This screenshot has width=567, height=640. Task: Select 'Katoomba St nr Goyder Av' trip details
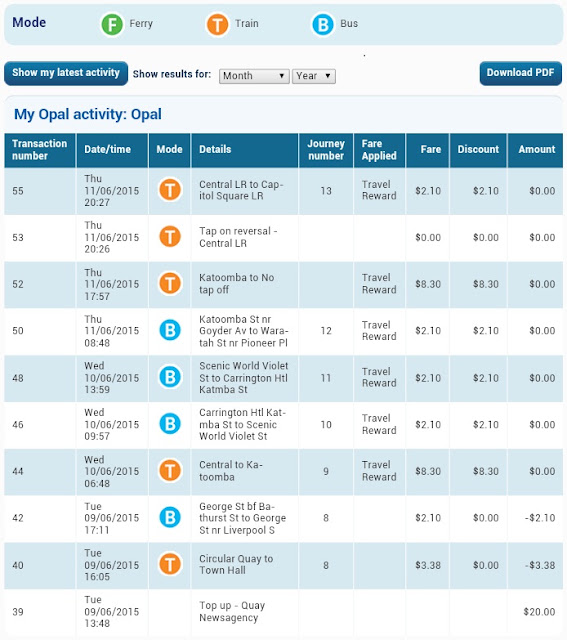click(x=244, y=331)
